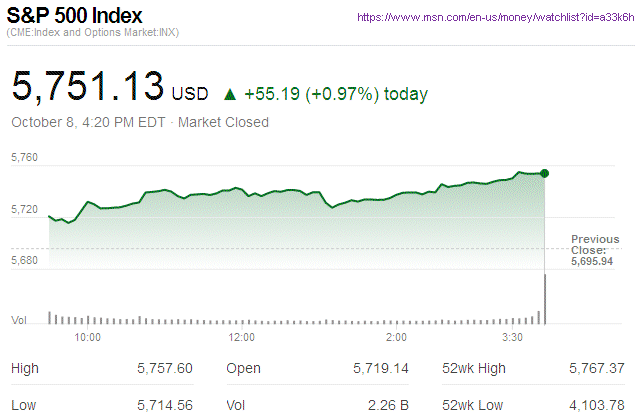Viewport: 640px width, 420px height.
Task: Click the 3:30 time marker on the axis
Action: 515,338
